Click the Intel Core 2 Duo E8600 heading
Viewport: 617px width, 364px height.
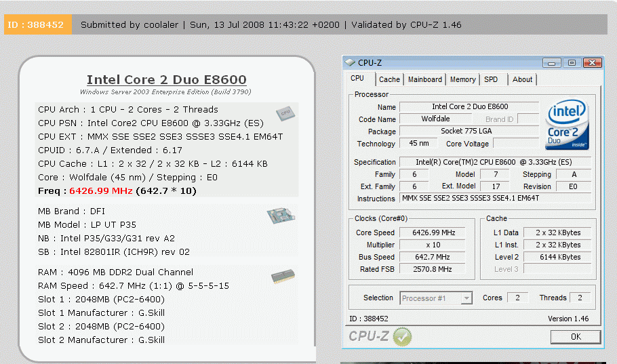(167, 80)
